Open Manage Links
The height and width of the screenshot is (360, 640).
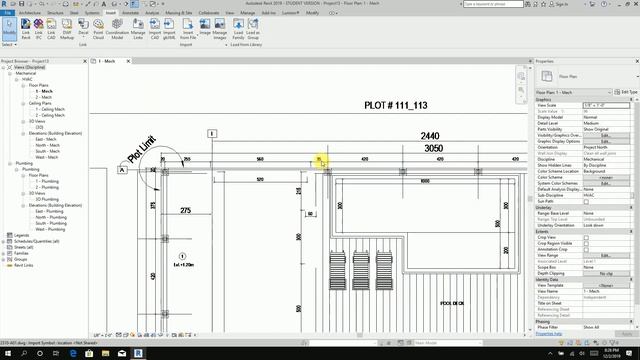click(x=138, y=29)
